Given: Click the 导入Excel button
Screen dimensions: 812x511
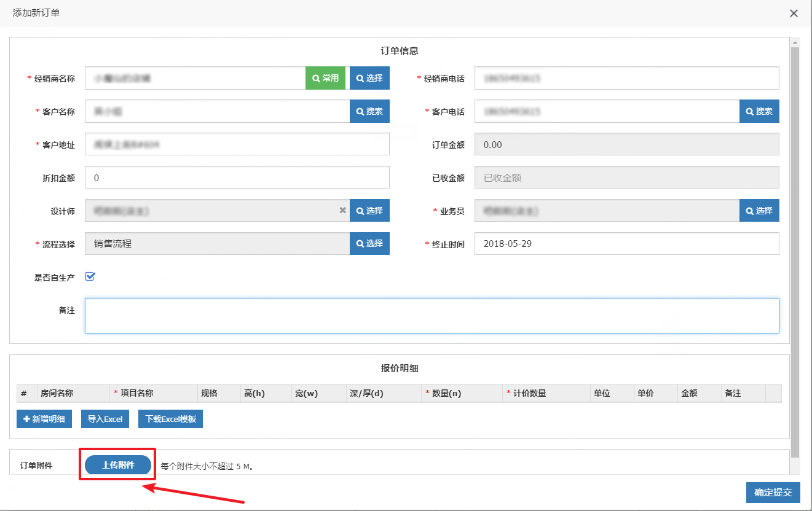Looking at the screenshot, I should (x=105, y=419).
